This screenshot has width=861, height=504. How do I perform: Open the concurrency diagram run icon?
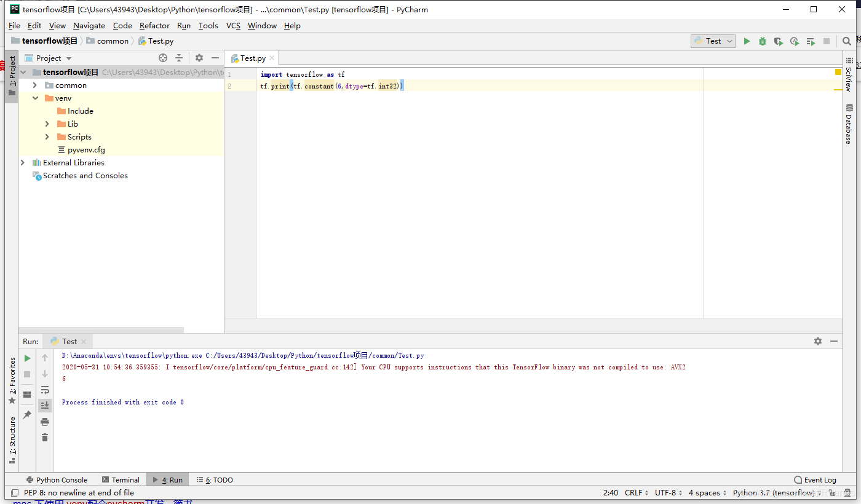pyautogui.click(x=811, y=41)
